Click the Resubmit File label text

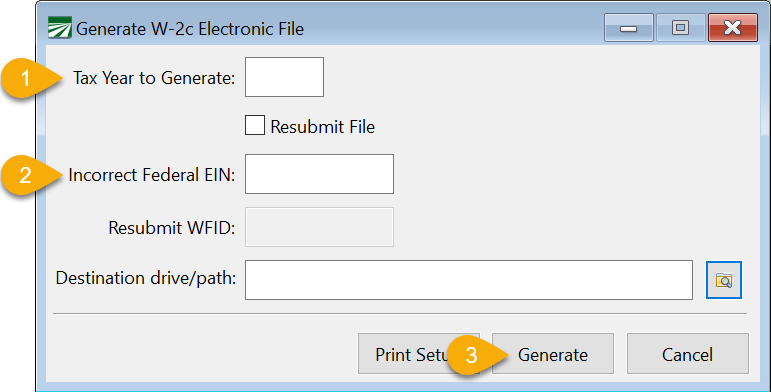(323, 127)
